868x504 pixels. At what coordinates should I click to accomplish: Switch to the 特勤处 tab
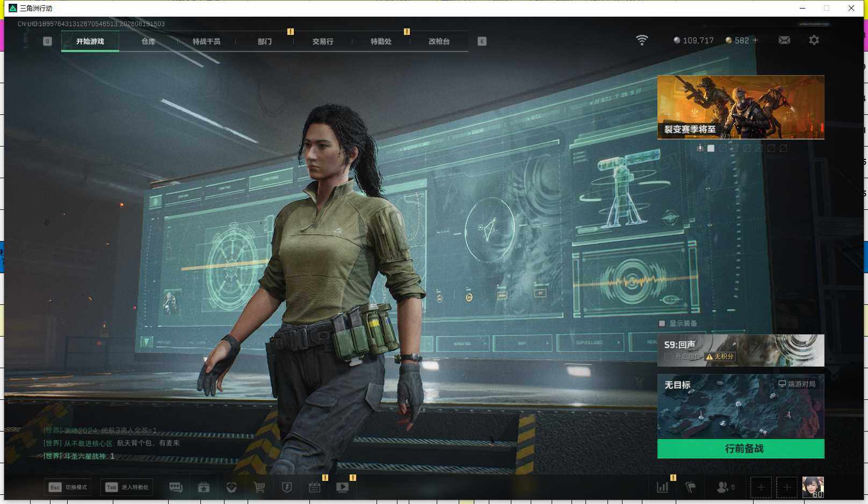tap(381, 41)
